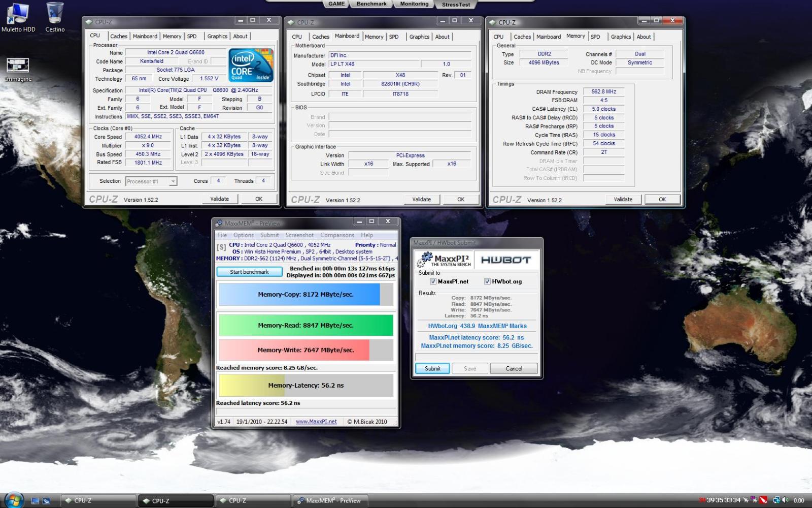The image size is (812, 508).
Task: Click the Intel Core 2 Quad logo
Action: point(251,65)
